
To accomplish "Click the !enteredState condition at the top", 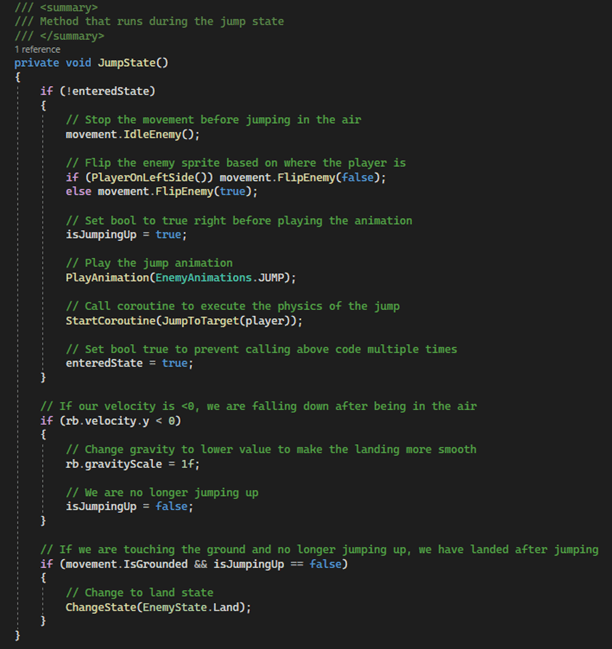I will [x=108, y=91].
